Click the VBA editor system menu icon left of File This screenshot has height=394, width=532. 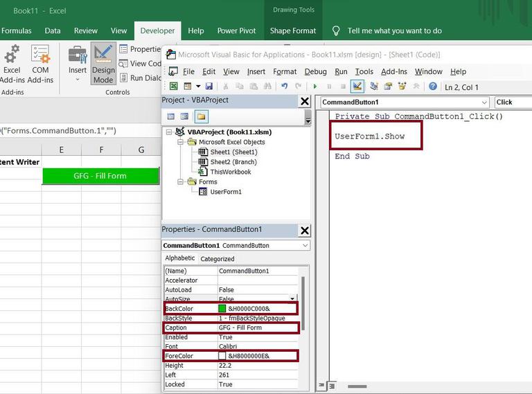pos(173,71)
